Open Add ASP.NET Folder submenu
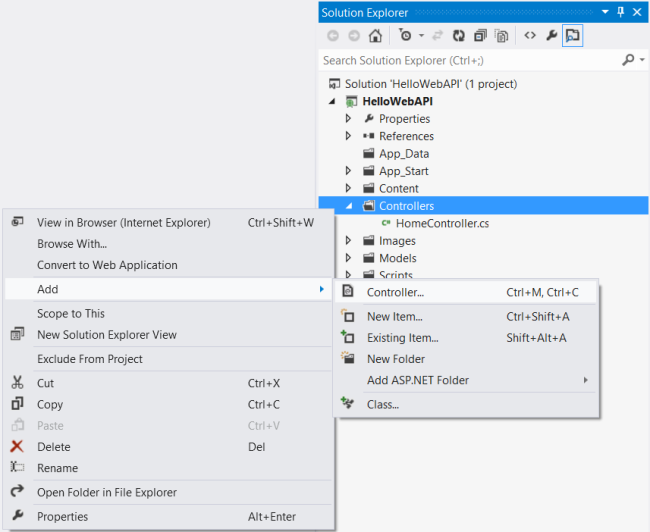 418,380
